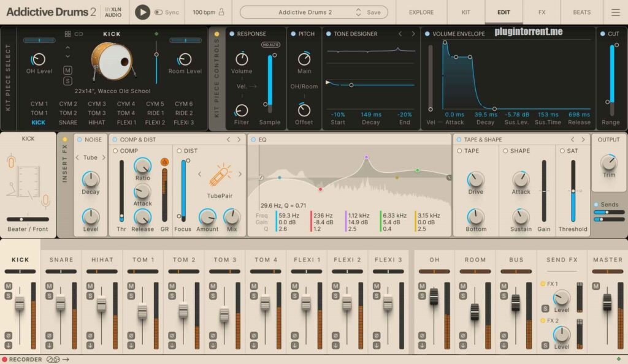Viewport: 628px width, 364px height.
Task: Solo the kick kit piece with S
Action: click(x=67, y=82)
